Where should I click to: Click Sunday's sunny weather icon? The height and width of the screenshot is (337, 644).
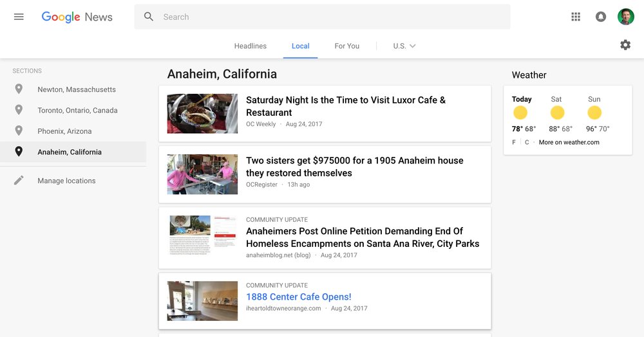click(x=594, y=113)
